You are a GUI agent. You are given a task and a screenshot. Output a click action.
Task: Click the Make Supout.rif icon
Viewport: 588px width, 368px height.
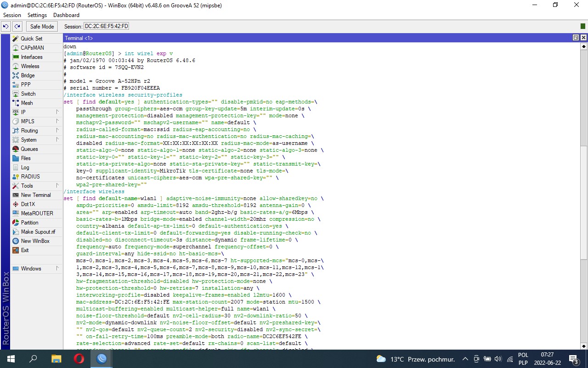click(16, 232)
